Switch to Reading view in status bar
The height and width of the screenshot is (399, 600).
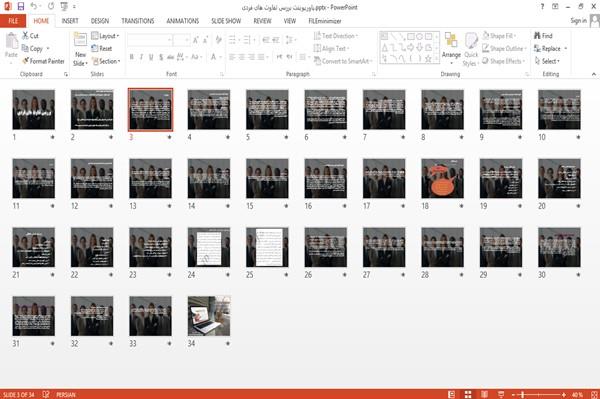pos(484,394)
